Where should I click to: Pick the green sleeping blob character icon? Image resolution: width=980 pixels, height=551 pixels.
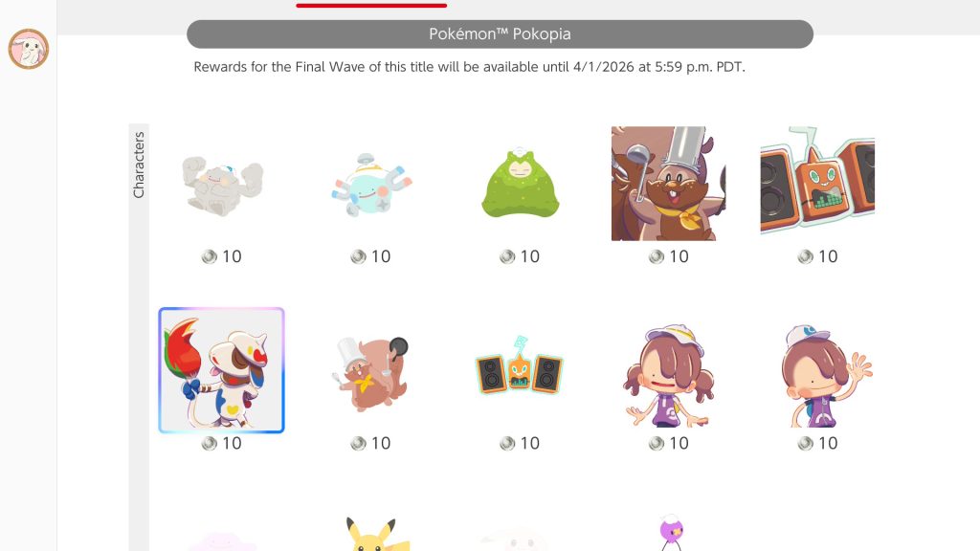pos(520,183)
